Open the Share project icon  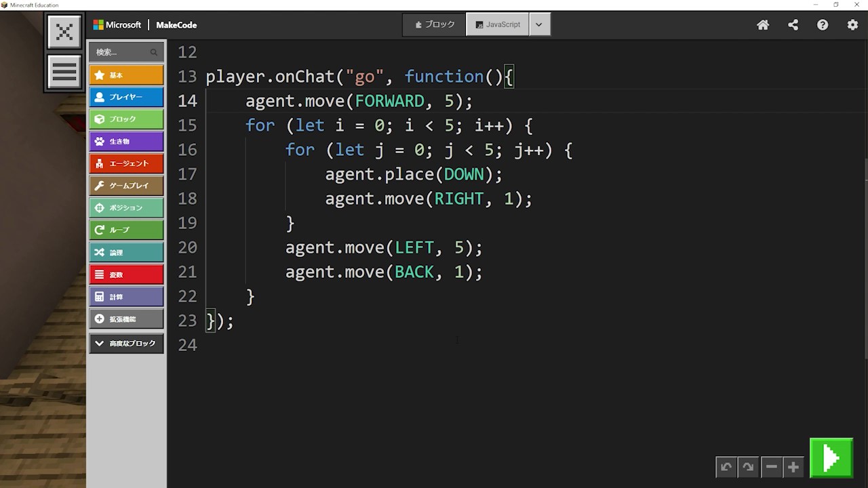[793, 25]
